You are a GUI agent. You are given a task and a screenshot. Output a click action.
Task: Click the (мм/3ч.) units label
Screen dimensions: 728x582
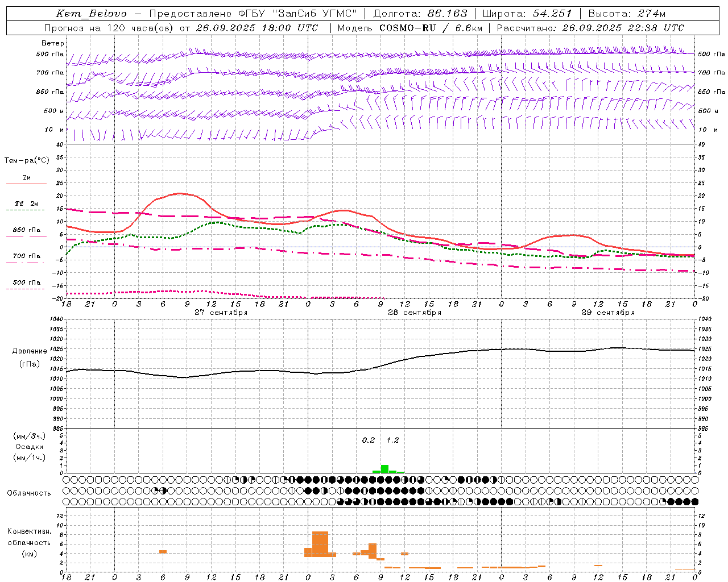[30, 436]
